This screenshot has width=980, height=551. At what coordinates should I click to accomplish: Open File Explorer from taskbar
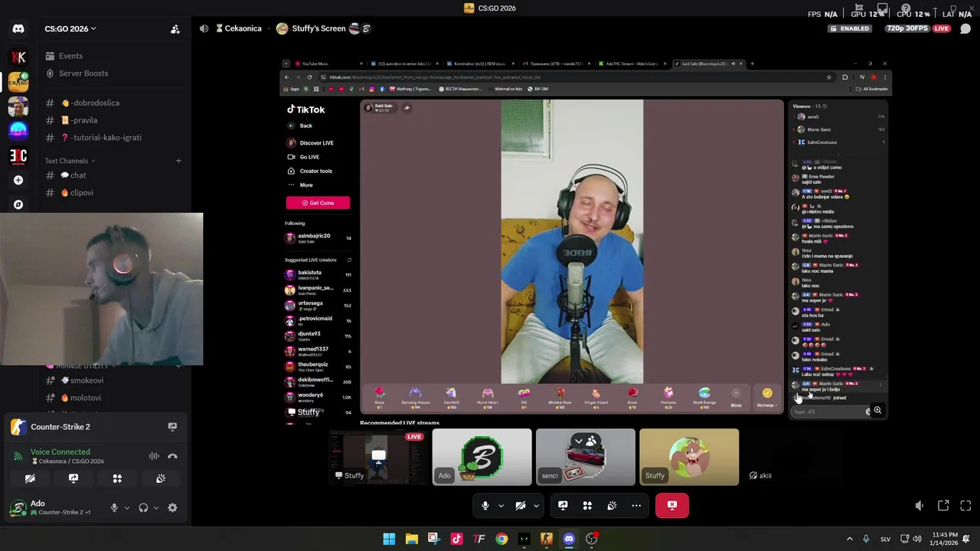pyautogui.click(x=411, y=539)
